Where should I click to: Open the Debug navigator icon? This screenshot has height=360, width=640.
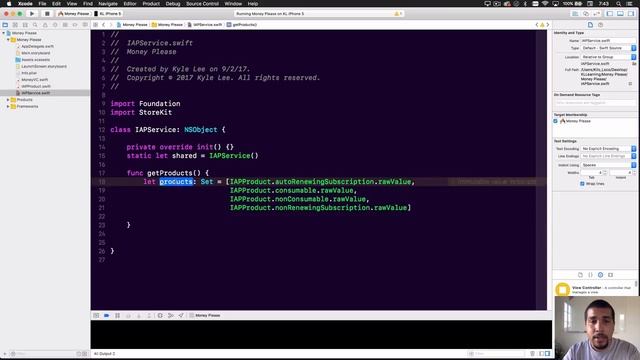point(65,25)
